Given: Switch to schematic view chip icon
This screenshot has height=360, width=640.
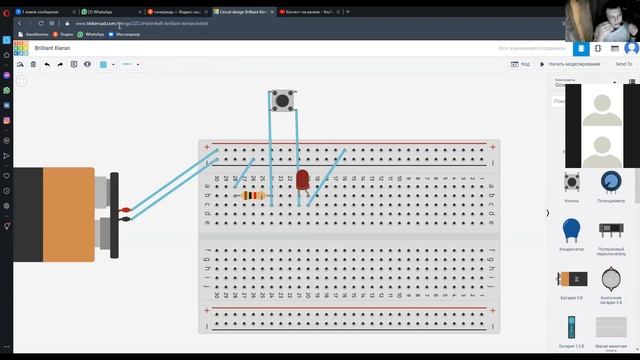Looking at the screenshot, I should coord(598,49).
